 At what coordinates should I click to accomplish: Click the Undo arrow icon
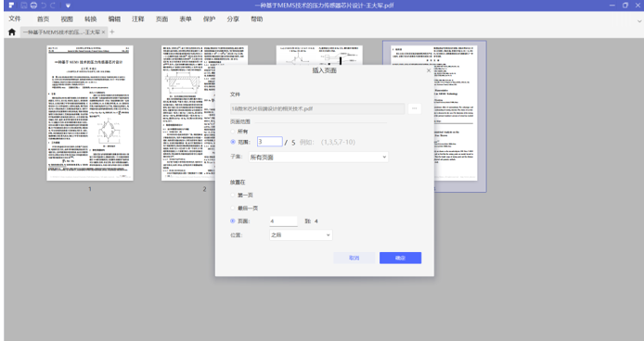[44, 6]
